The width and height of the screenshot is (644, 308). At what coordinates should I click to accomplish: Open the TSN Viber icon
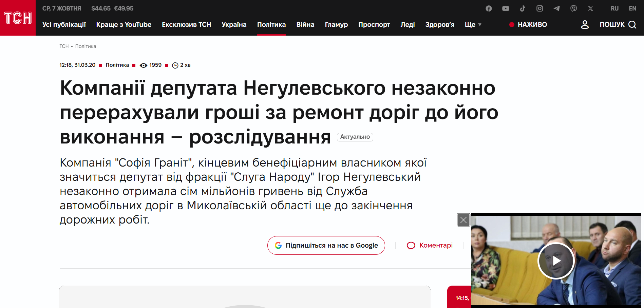573,8
